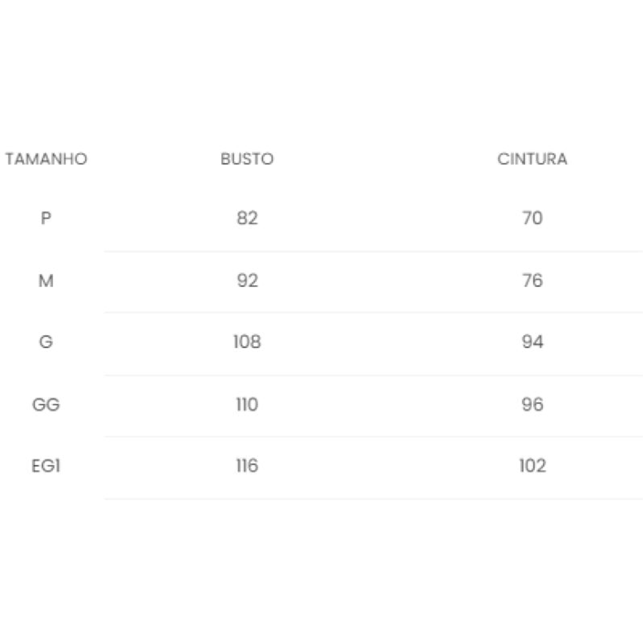644x644 pixels.
Task: Click waist value 102
Action: click(532, 466)
